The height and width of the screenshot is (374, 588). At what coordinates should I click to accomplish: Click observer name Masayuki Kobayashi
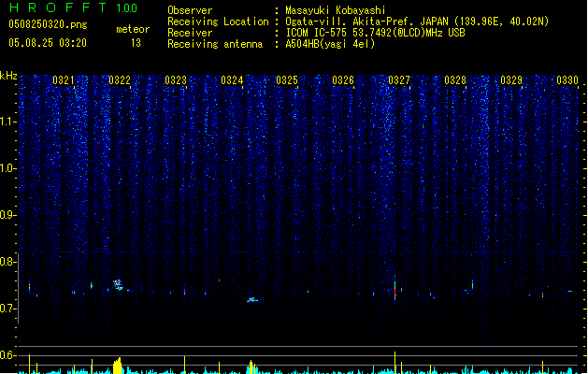[336, 10]
